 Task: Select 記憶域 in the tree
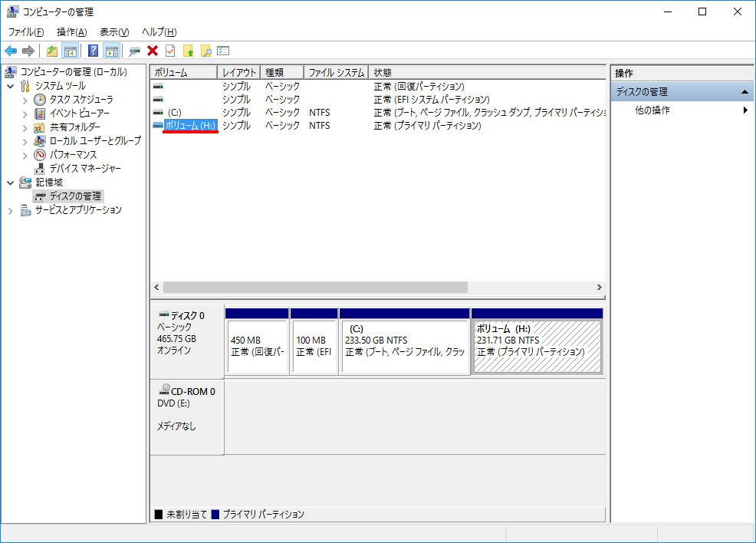(x=49, y=183)
